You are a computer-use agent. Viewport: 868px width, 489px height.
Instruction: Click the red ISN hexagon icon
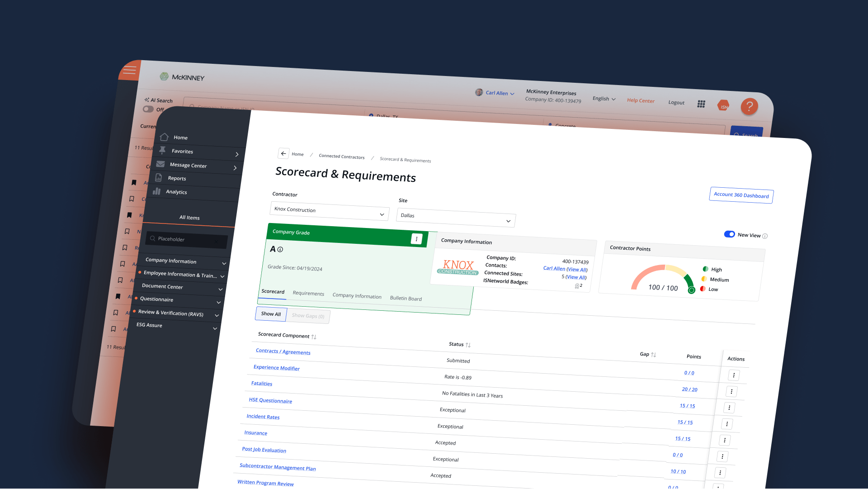(x=724, y=106)
